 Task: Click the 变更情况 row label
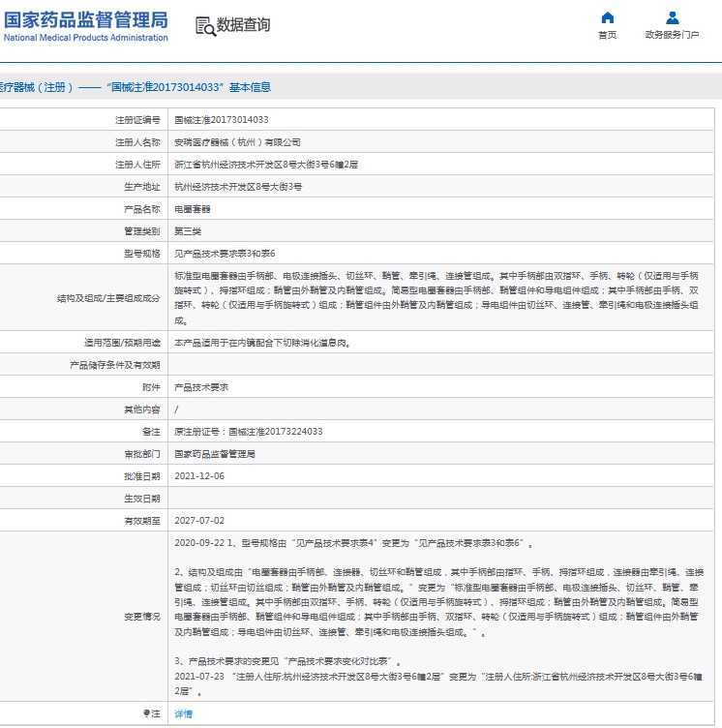point(142,617)
